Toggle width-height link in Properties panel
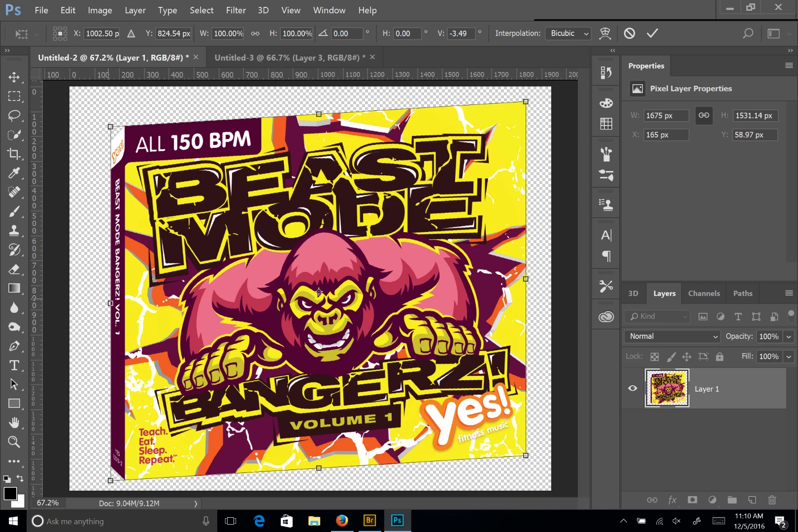This screenshot has width=798, height=532. [704, 115]
